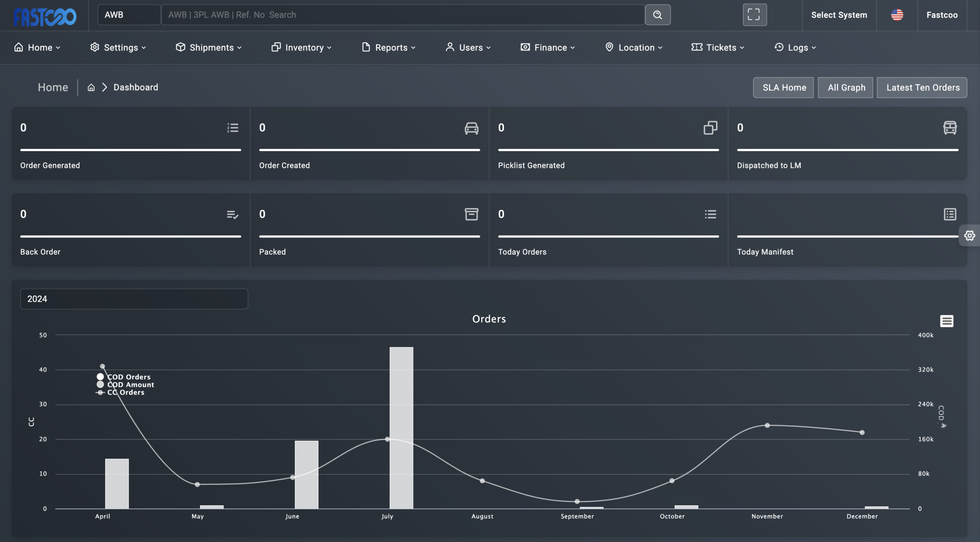Image resolution: width=980 pixels, height=542 pixels.
Task: Click the Latest Ten Orders button
Action: [x=922, y=88]
